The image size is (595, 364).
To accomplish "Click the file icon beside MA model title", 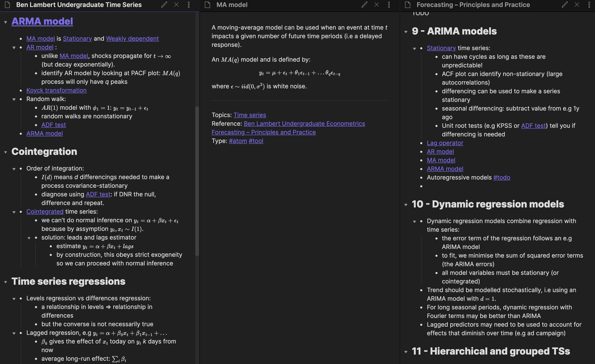I will (x=207, y=5).
